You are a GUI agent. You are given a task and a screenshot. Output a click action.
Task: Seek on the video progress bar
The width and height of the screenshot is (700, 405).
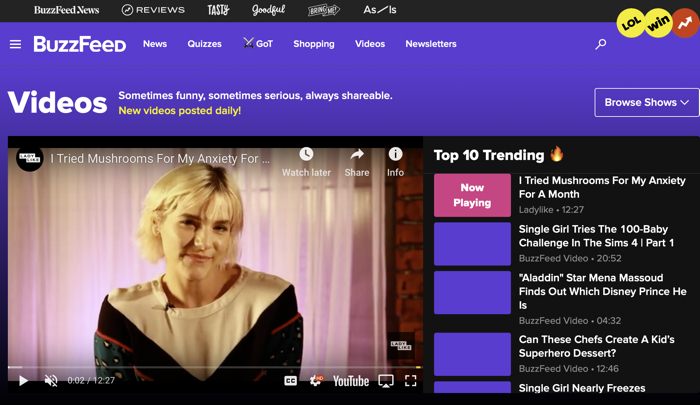[x=214, y=367]
